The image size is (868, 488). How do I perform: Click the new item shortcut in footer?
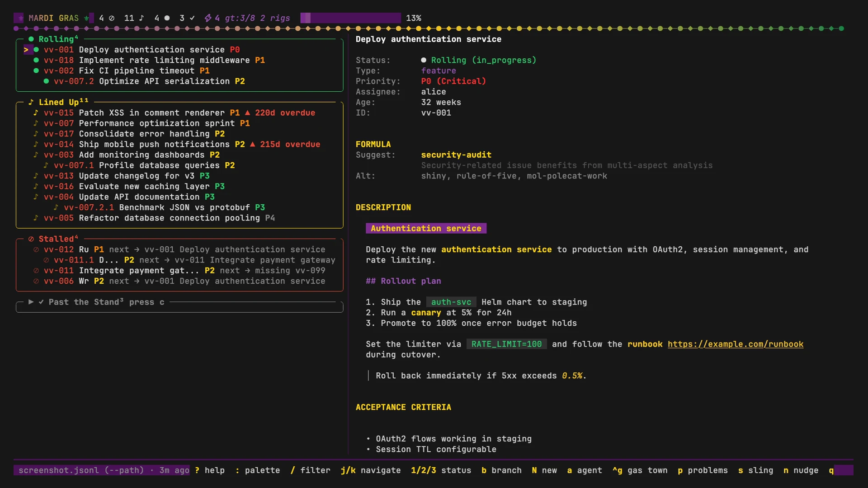click(544, 470)
